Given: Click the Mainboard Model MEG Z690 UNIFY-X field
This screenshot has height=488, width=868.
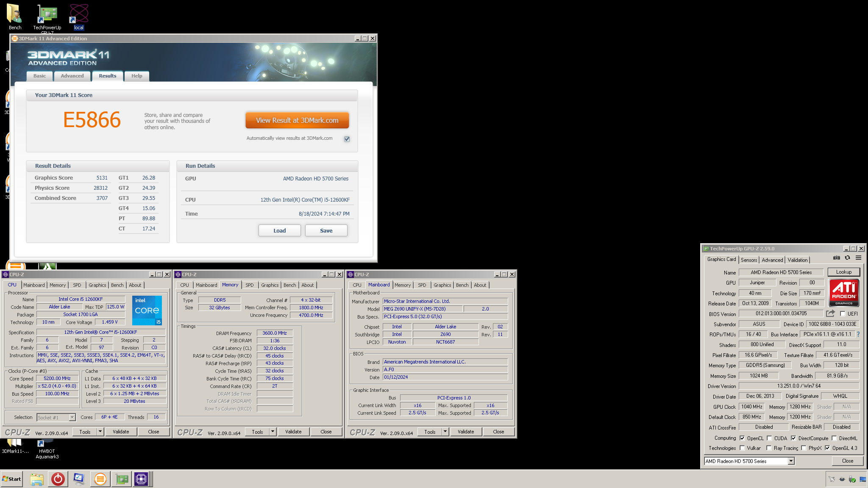Looking at the screenshot, I should pos(422,309).
